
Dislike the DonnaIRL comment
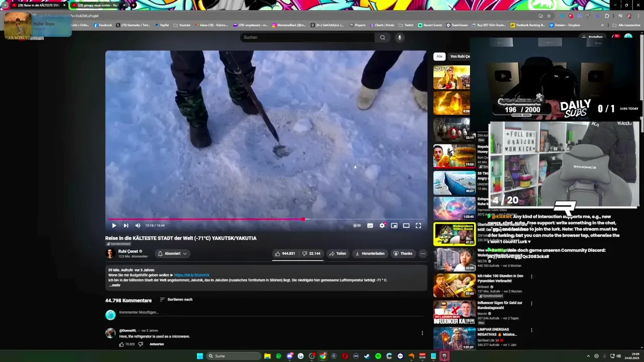140,344
